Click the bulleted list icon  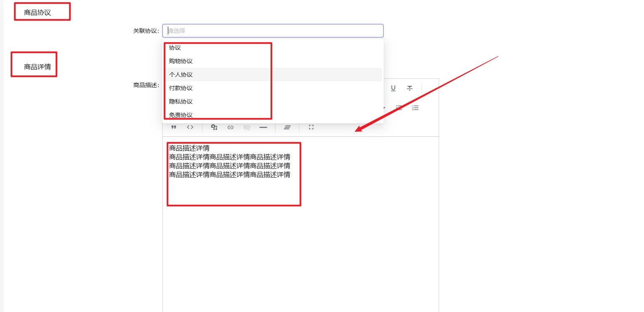click(x=399, y=108)
